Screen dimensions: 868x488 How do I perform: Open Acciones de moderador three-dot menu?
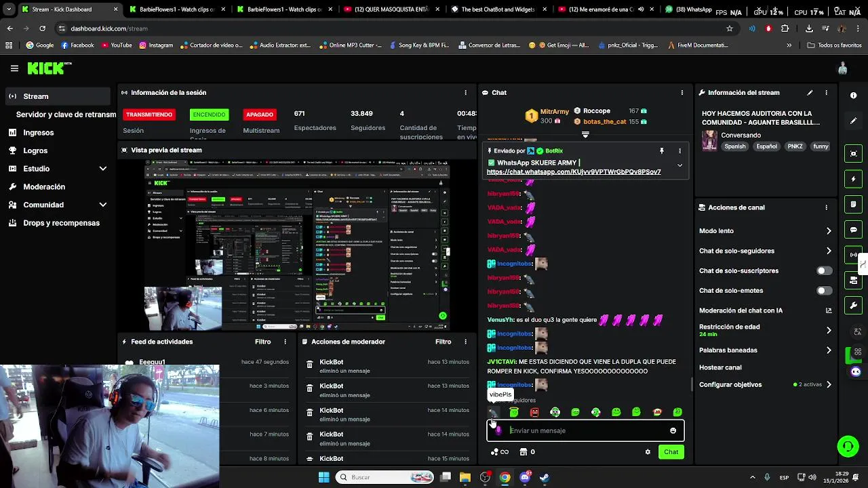tap(465, 342)
